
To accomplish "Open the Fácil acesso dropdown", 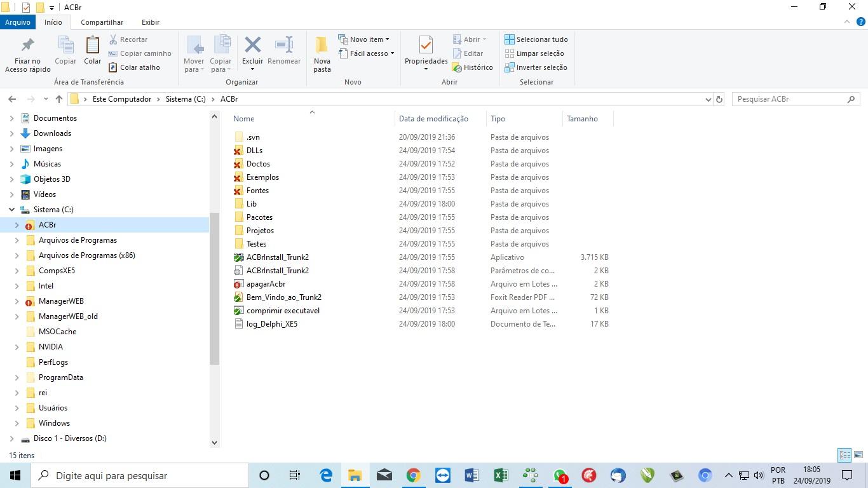I will 367,53.
